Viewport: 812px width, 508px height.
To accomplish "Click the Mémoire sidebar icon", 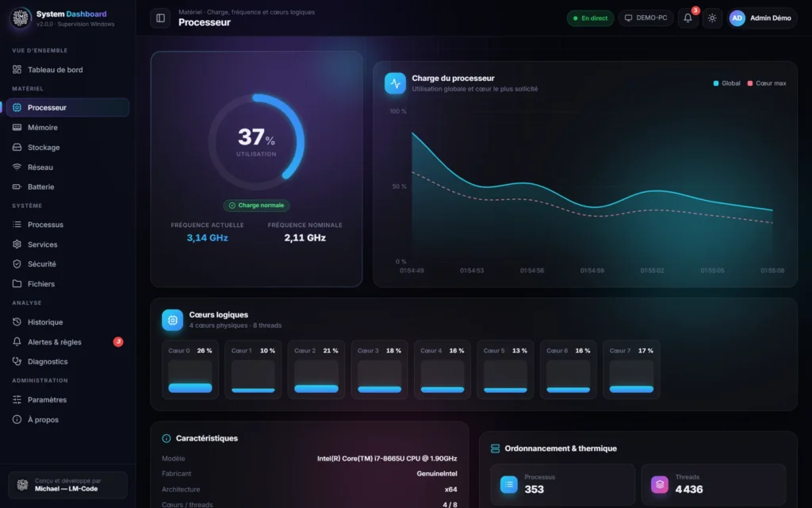I will point(17,128).
